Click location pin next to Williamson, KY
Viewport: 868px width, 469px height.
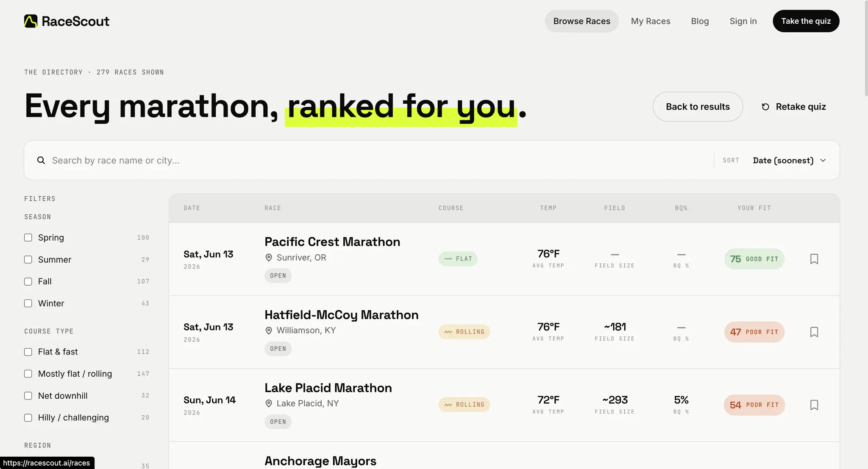[269, 330]
